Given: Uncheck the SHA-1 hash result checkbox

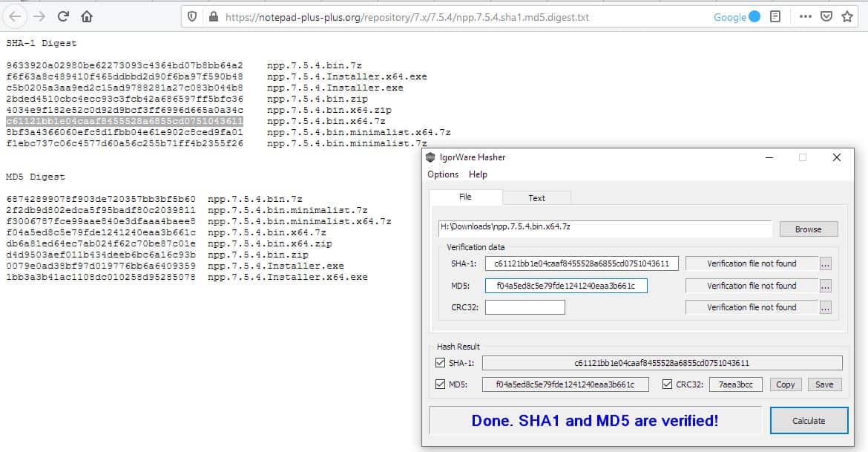Looking at the screenshot, I should (440, 363).
